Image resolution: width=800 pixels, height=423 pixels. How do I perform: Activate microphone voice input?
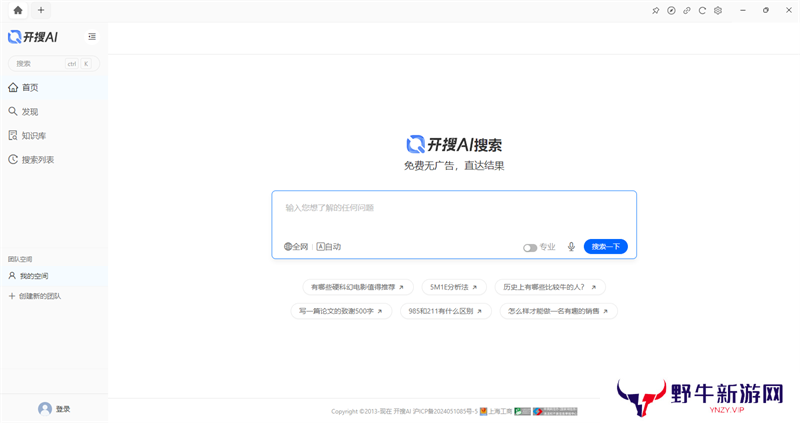[x=571, y=246]
